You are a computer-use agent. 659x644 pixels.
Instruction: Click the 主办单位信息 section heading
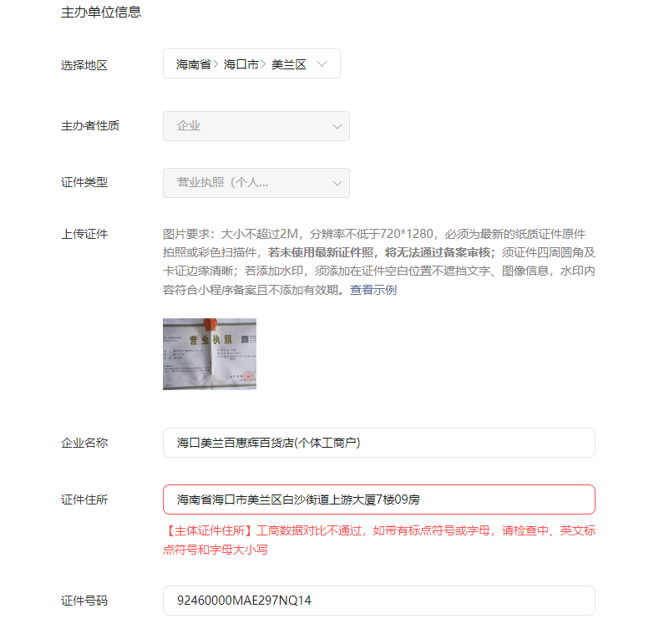101,13
